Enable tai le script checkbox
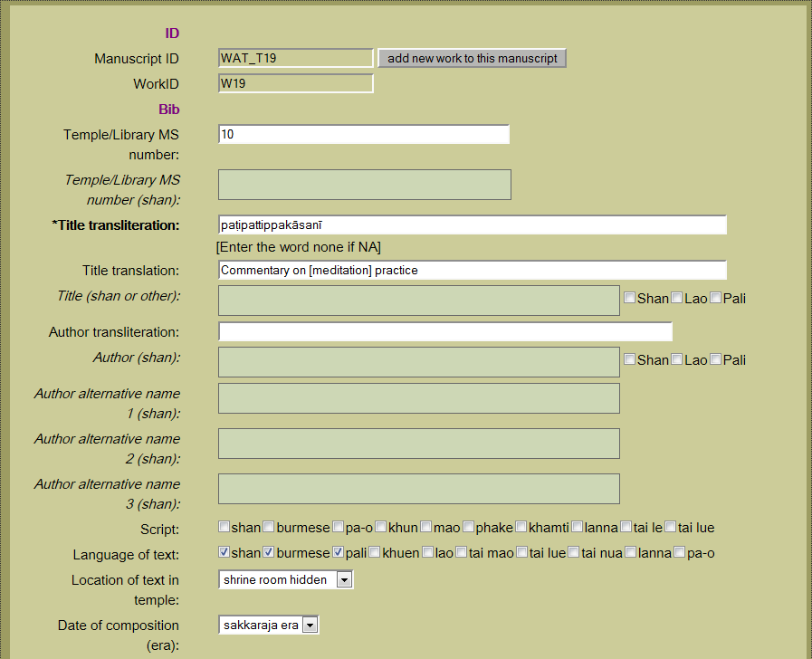This screenshot has height=659, width=812. click(x=626, y=527)
